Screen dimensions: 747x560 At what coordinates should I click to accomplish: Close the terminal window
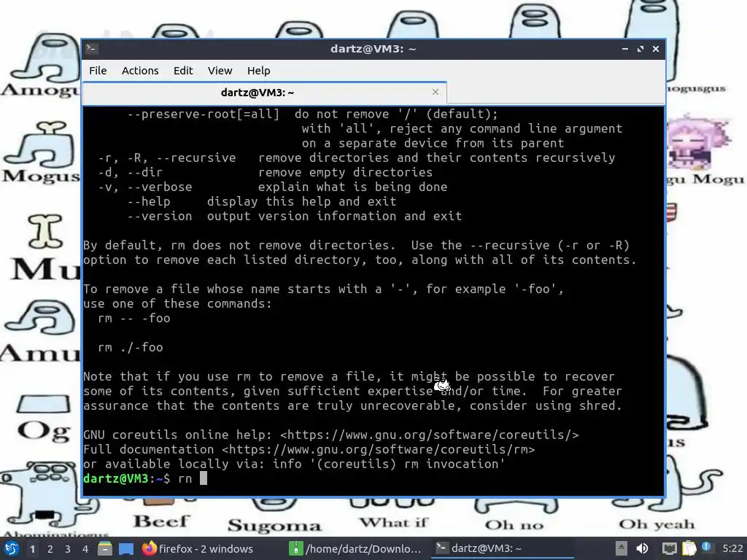pos(656,49)
